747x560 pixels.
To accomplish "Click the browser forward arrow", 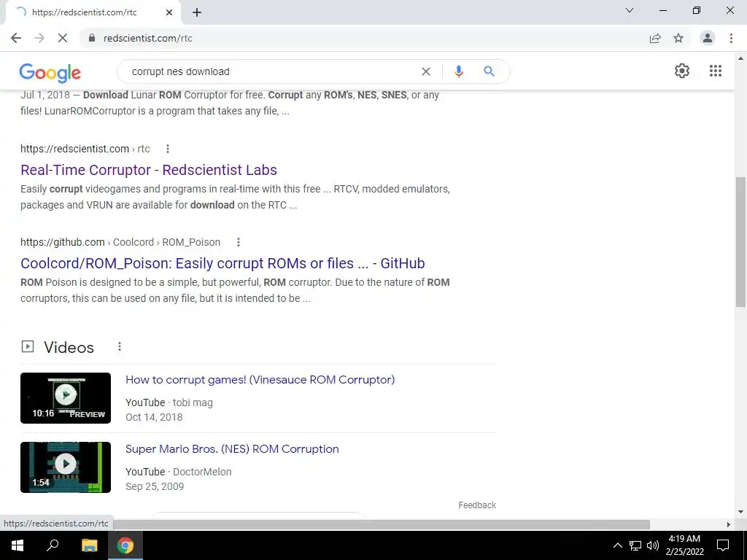I will [39, 38].
